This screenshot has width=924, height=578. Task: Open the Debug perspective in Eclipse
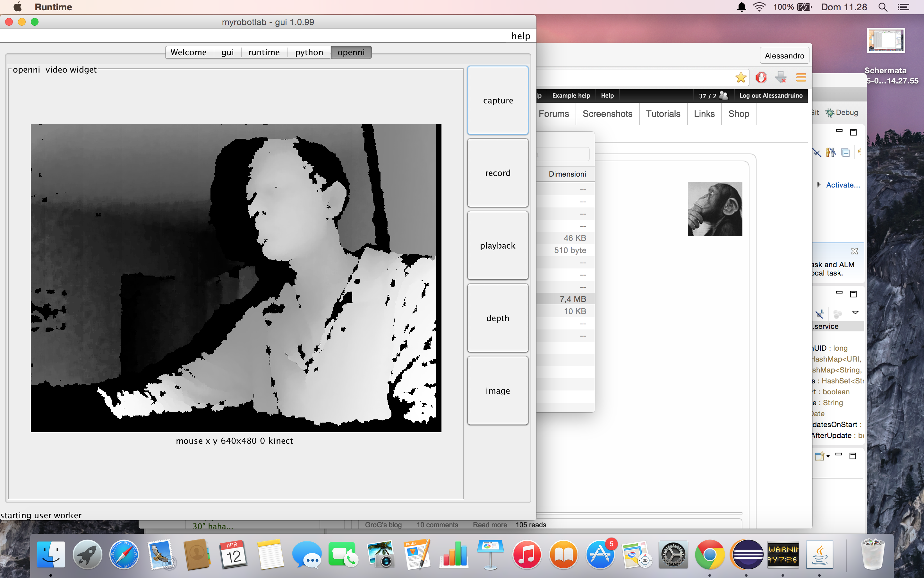[842, 112]
